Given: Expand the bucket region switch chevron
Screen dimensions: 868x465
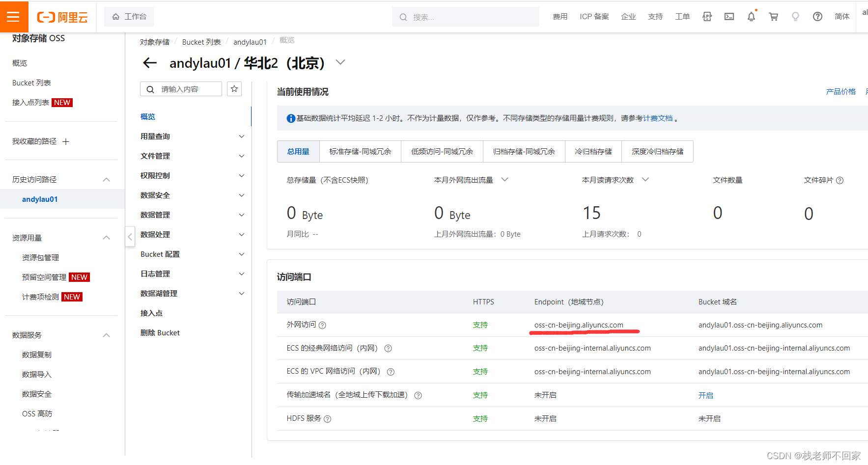Looking at the screenshot, I should (340, 62).
